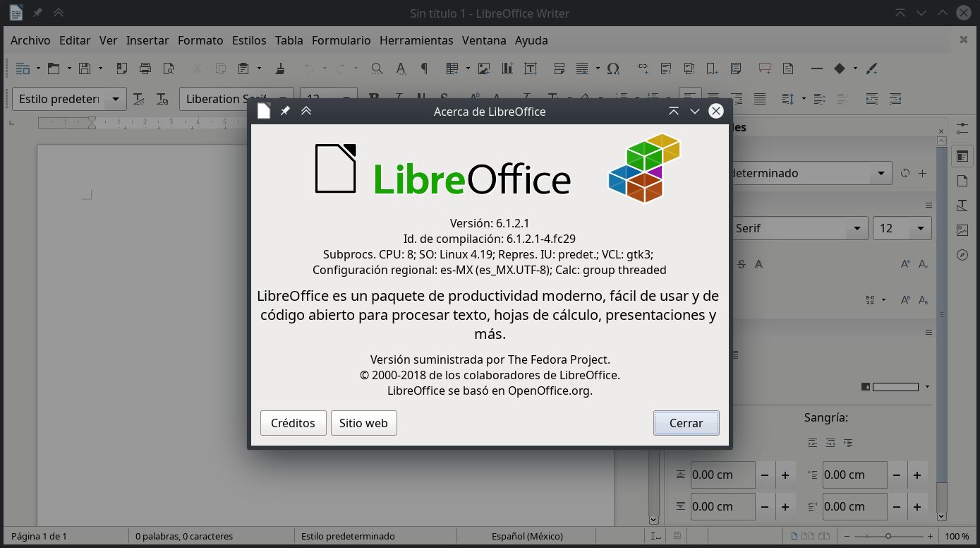This screenshot has height=548, width=980.
Task: Click the Créditos button
Action: (293, 423)
